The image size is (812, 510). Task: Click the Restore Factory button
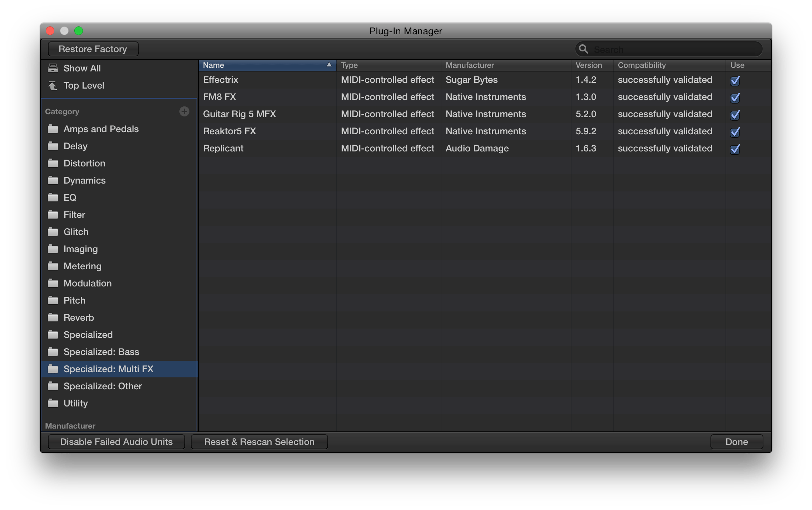[93, 49]
